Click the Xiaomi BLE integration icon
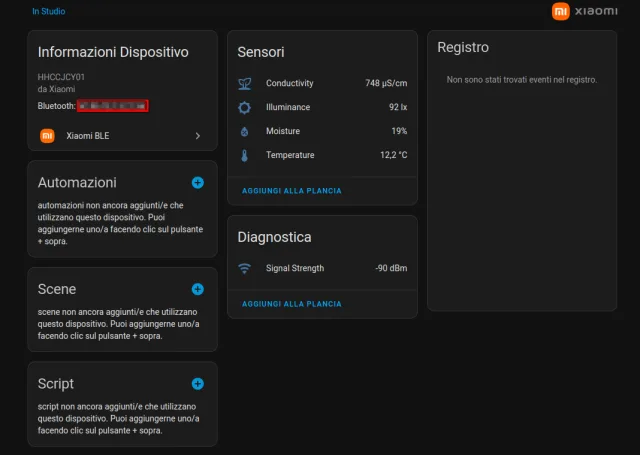 [47, 135]
